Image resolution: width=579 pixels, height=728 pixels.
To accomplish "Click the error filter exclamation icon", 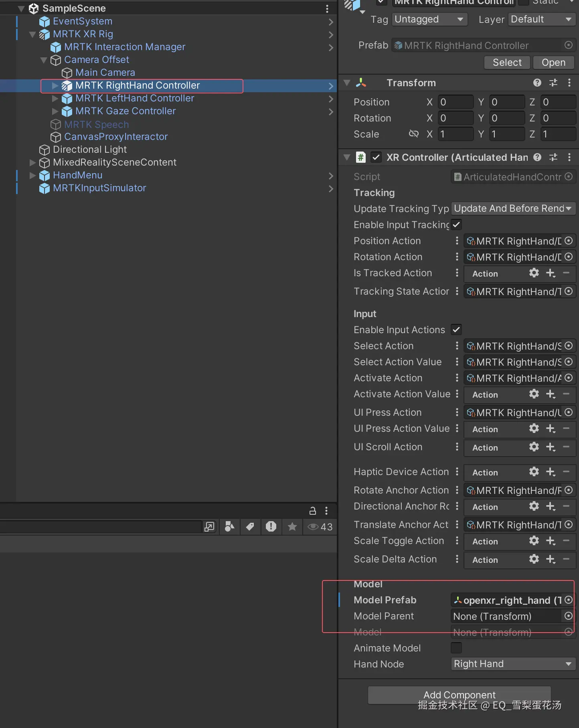I will click(271, 526).
